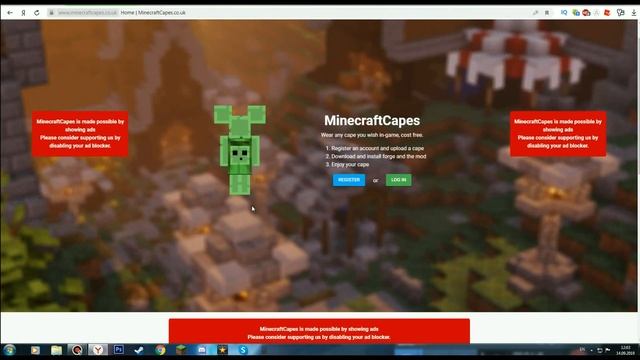The height and width of the screenshot is (360, 640).
Task: Open the gold star taskbar icon
Action: pos(222,350)
